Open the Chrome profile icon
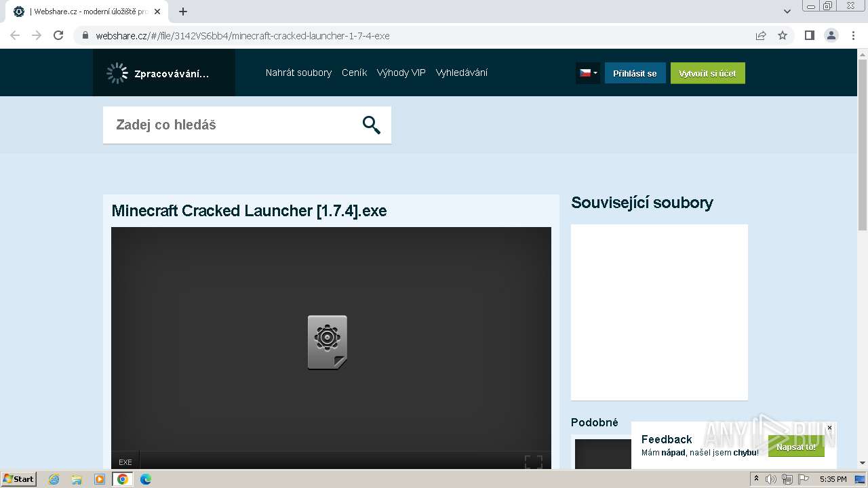 tap(831, 35)
